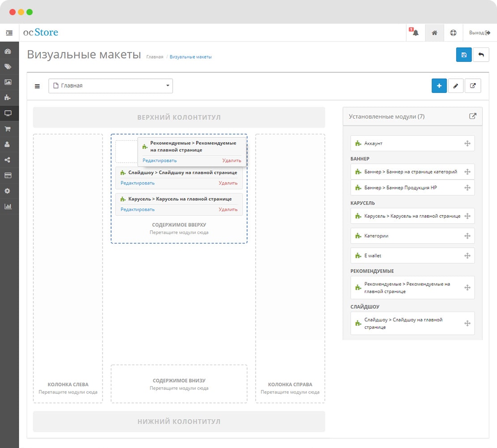Click the green macOS window zoom button
This screenshot has height=448, width=497.
tap(30, 12)
